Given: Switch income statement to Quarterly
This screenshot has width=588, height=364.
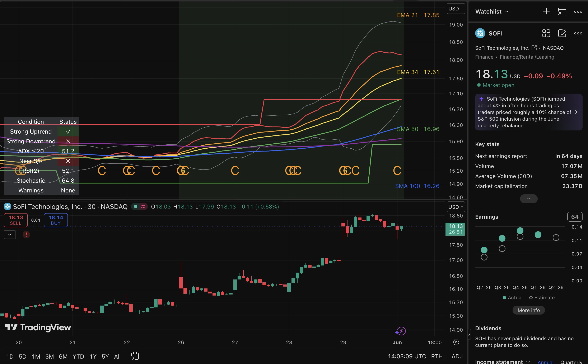Looking at the screenshot, I should click(571, 362).
